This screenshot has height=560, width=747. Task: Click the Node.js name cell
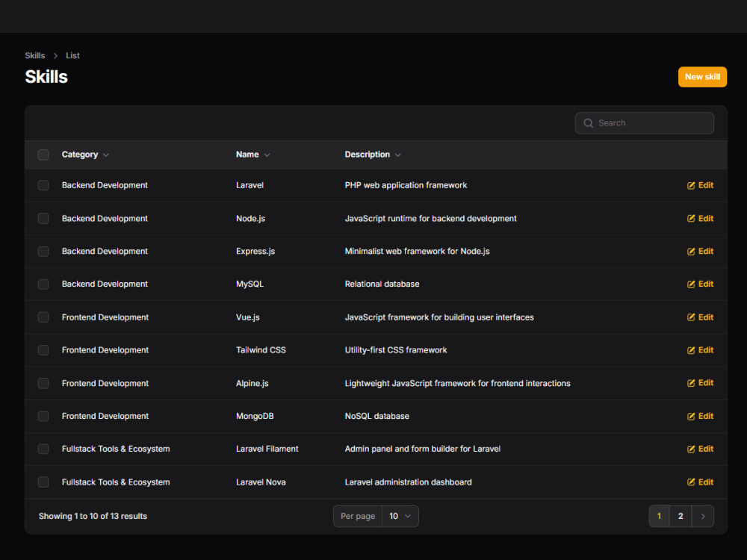[250, 219]
